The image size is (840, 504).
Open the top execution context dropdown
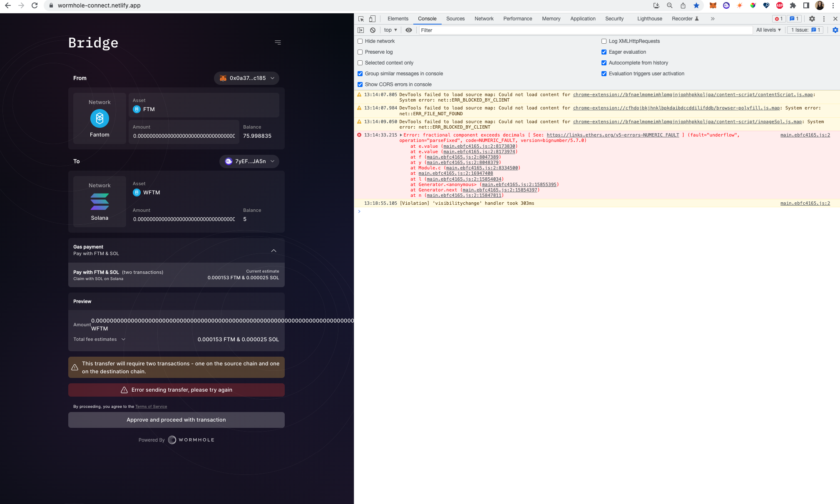[x=390, y=30]
